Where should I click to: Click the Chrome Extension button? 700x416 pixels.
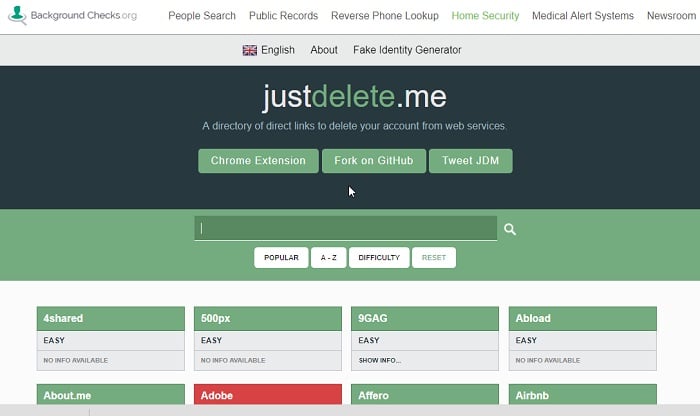(258, 161)
